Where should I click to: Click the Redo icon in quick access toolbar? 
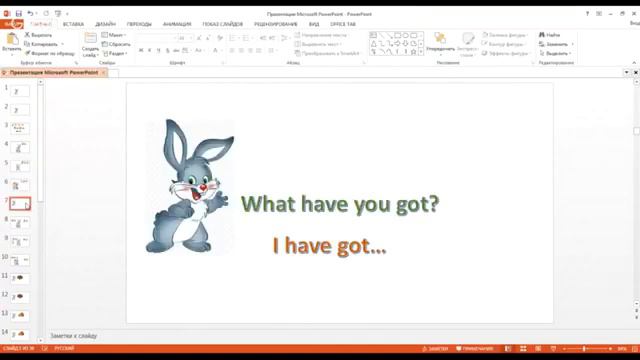46,14
